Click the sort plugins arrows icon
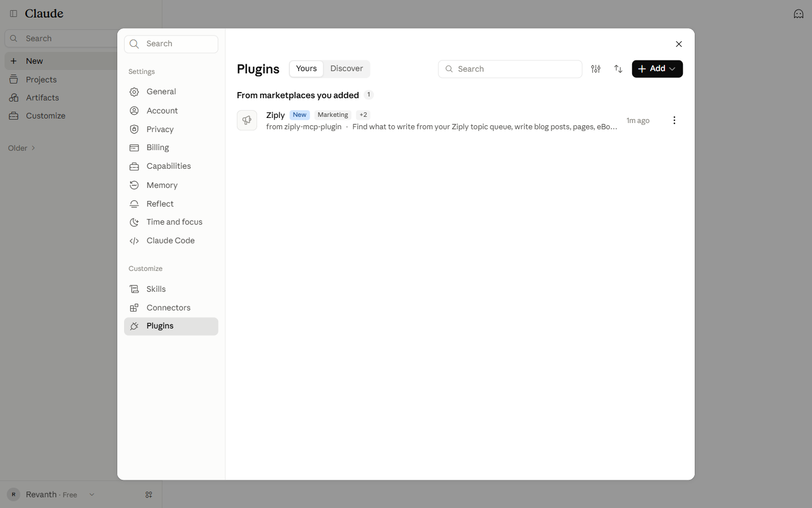The height and width of the screenshot is (508, 812). point(619,69)
